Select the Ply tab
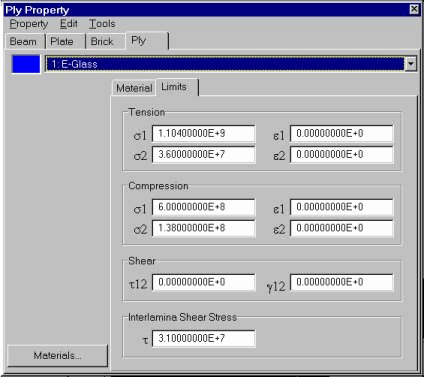The width and height of the screenshot is (424, 377). [x=147, y=41]
